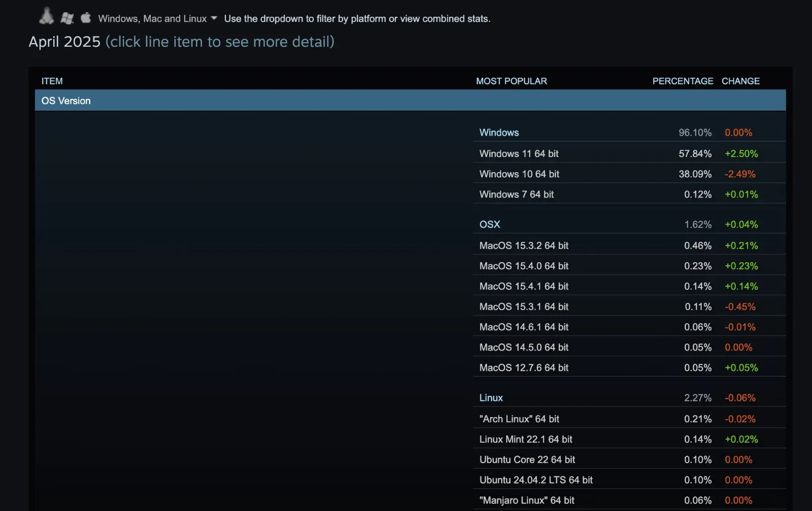The image size is (812, 511).
Task: Select the 'Ubuntu Core 22 64 bit' entry
Action: [527, 459]
